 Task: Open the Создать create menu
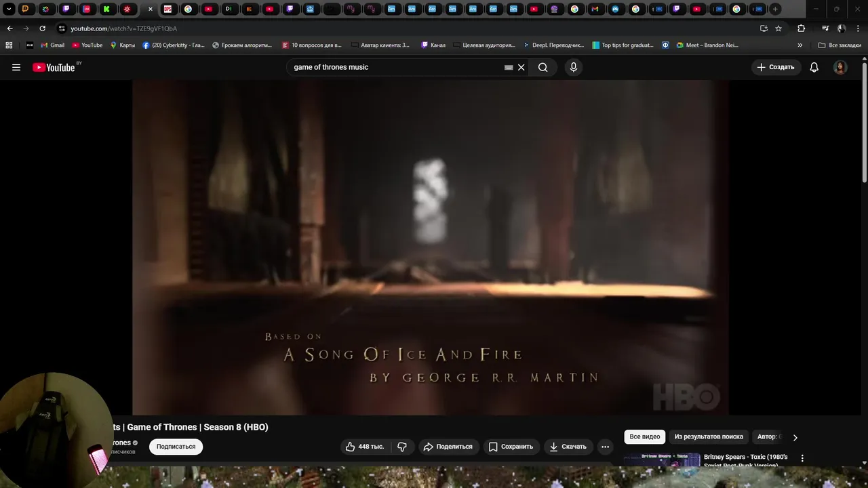pos(776,67)
